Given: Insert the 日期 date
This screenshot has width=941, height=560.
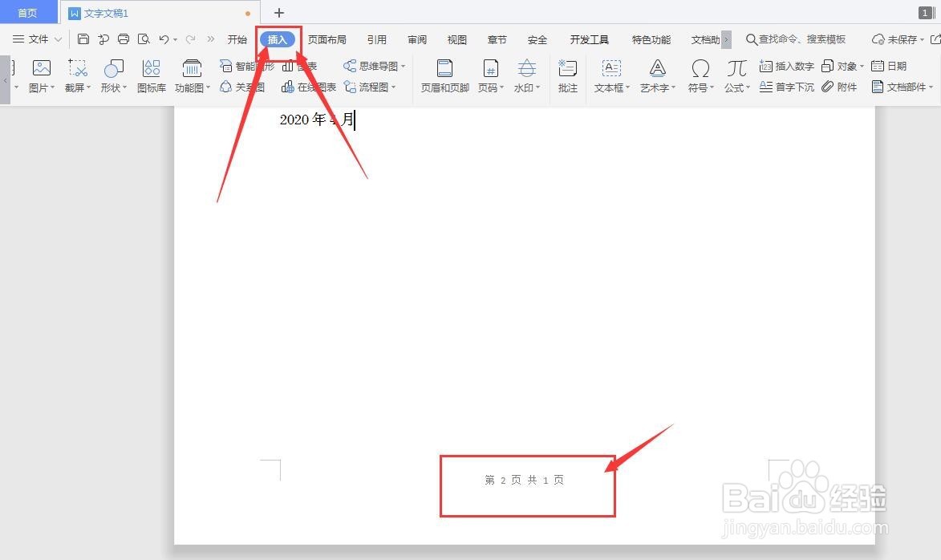Looking at the screenshot, I should [x=889, y=66].
